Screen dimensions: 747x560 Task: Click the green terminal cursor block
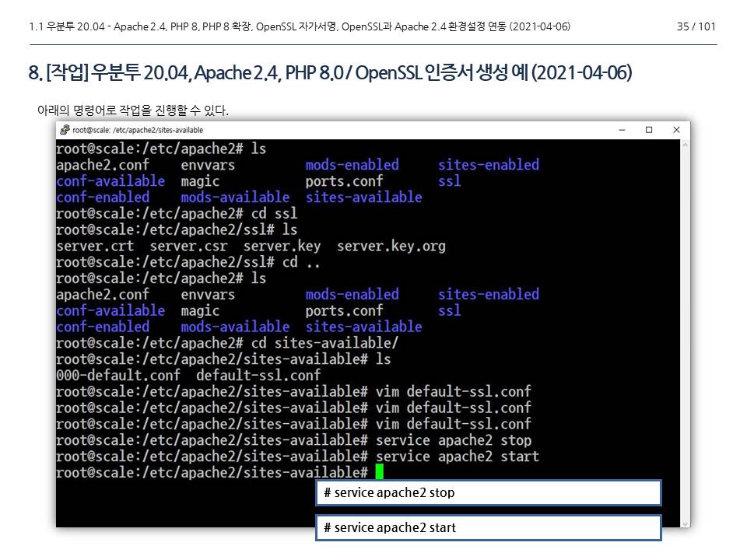(379, 472)
